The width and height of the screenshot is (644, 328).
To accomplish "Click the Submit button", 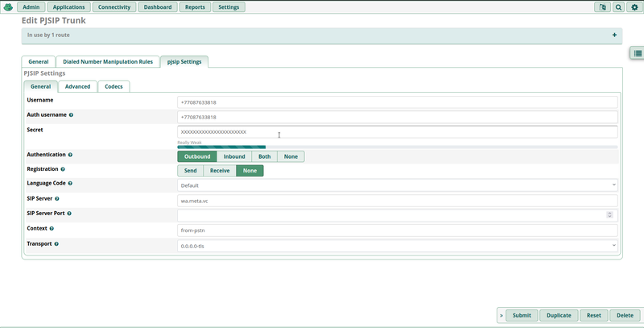I will [521, 316].
